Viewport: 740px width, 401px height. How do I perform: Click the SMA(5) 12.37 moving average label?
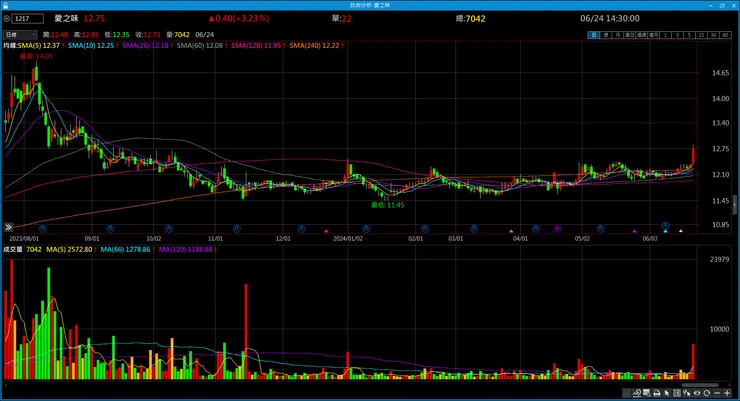click(39, 45)
